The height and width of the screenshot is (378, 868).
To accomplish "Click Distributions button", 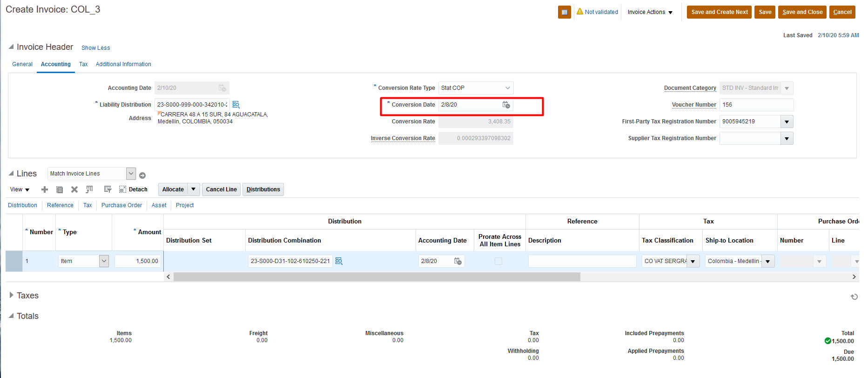I will click(x=263, y=189).
